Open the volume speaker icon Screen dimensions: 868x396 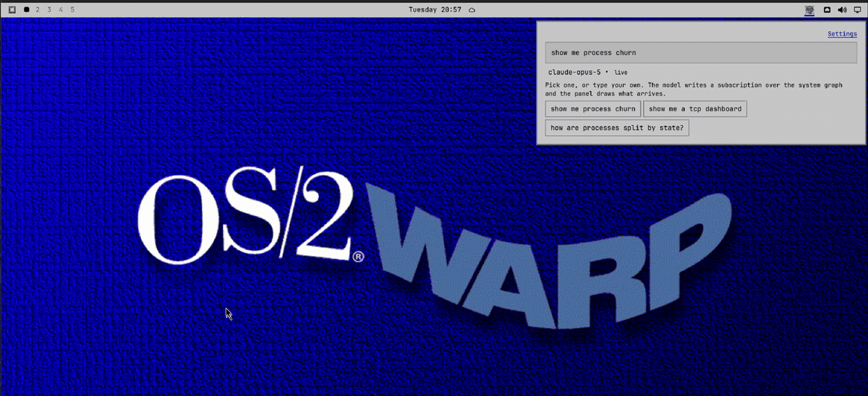click(x=842, y=9)
